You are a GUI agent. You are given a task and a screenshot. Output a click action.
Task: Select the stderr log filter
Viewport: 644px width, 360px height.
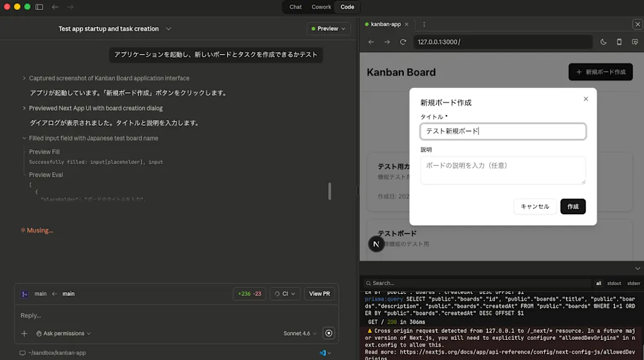click(633, 283)
